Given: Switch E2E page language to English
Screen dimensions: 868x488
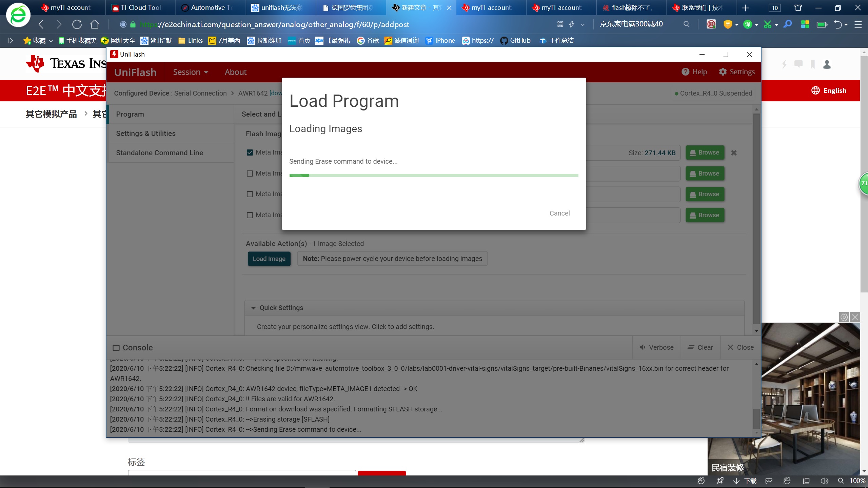Looking at the screenshot, I should click(x=829, y=90).
